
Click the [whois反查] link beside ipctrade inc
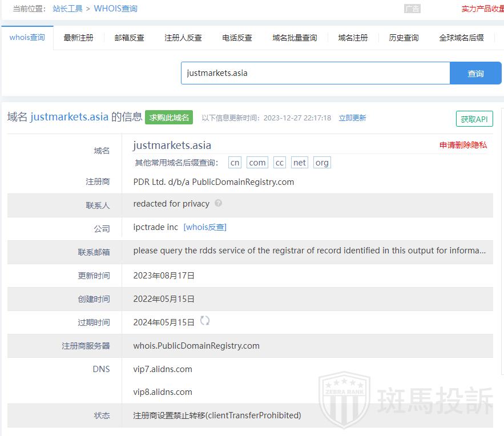tap(205, 227)
